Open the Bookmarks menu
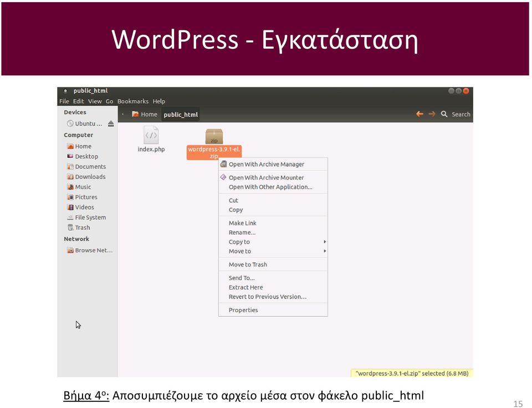The width and height of the screenshot is (532, 408). 132,101
